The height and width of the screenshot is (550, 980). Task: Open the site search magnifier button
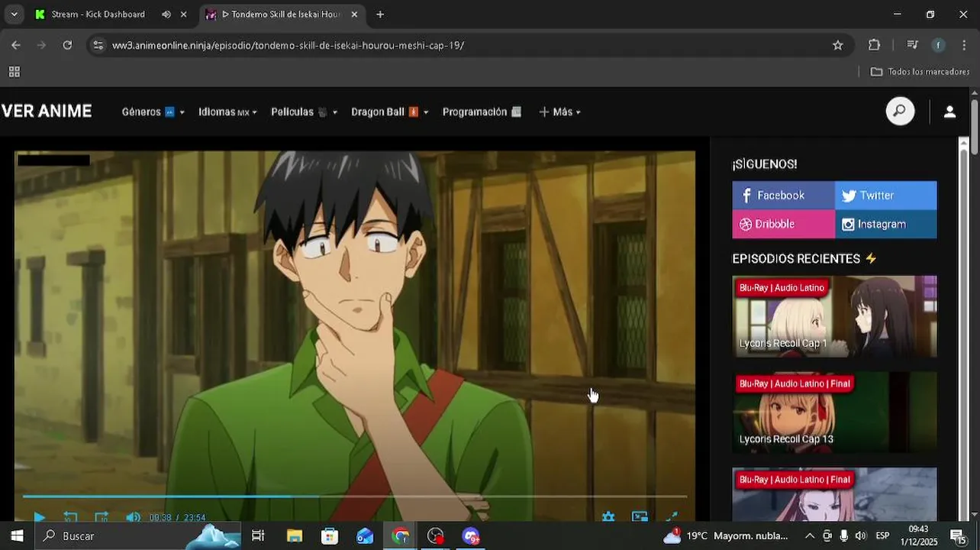coord(900,112)
